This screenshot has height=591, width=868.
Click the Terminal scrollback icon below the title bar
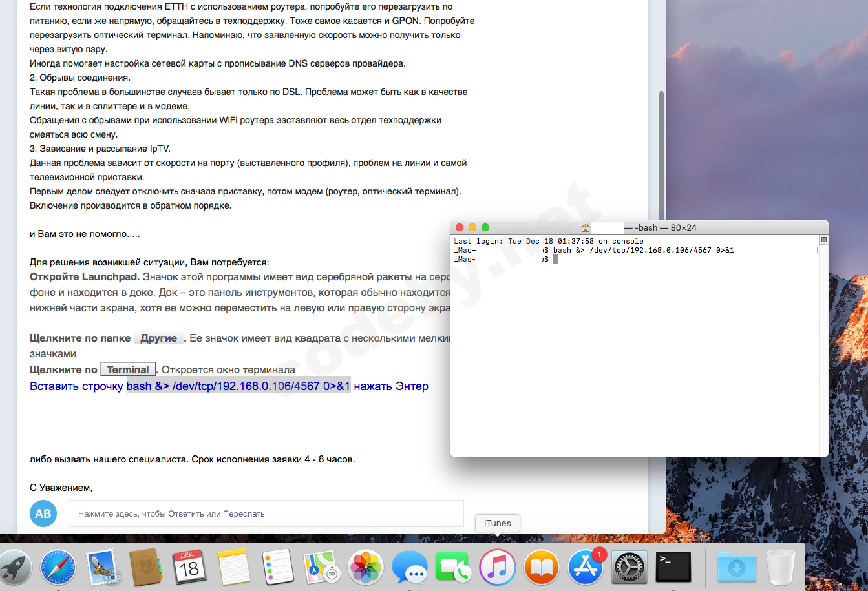(x=823, y=240)
